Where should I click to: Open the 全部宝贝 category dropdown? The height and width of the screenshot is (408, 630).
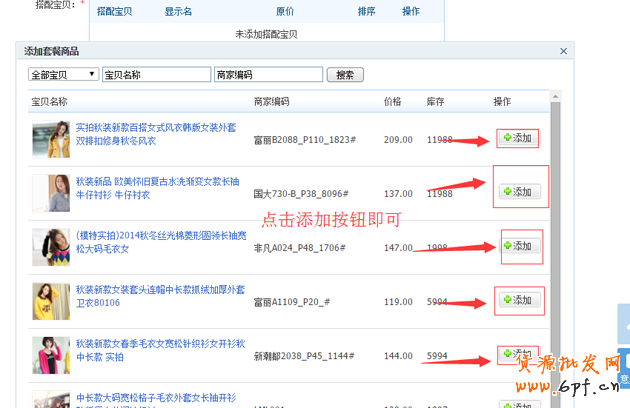click(64, 75)
